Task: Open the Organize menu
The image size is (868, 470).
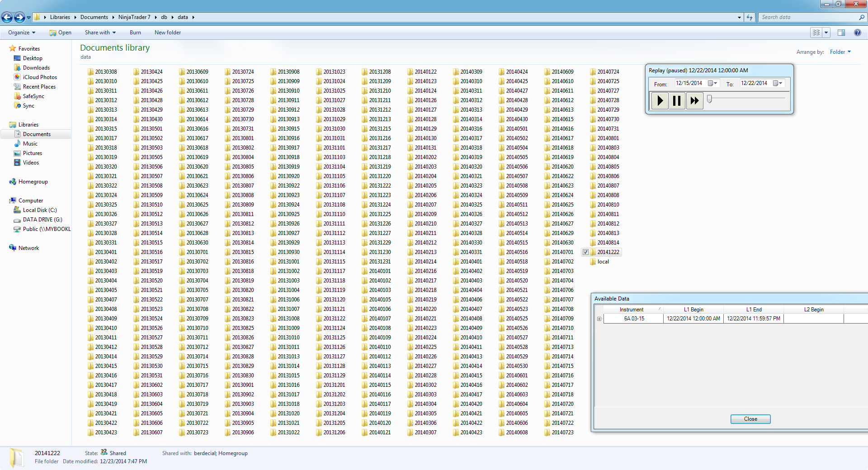Action: [x=22, y=33]
